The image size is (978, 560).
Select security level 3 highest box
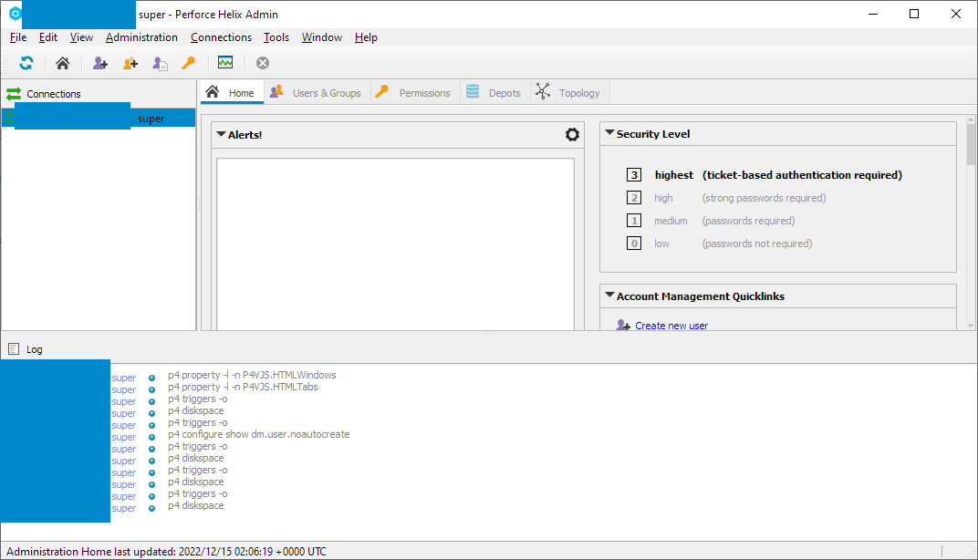634,174
